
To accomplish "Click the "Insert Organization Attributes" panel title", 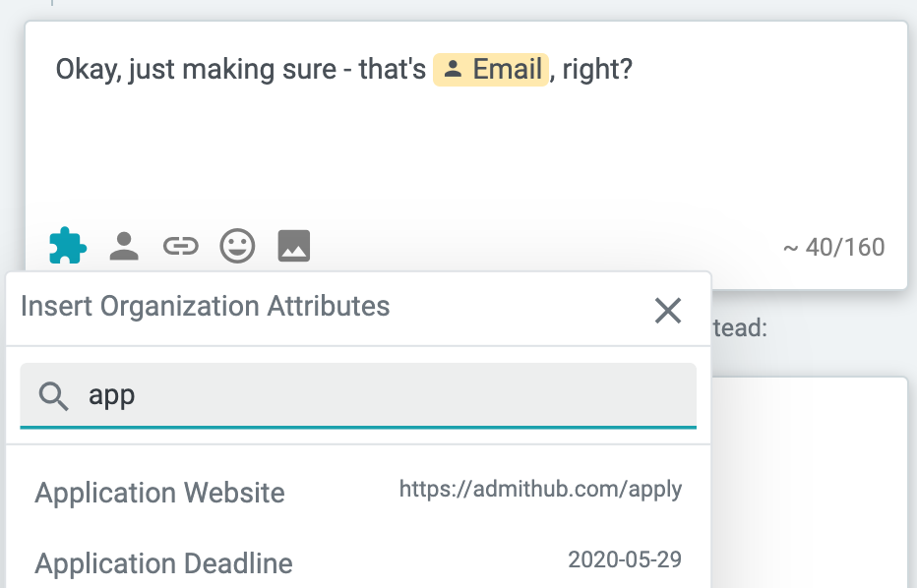I will pyautogui.click(x=206, y=307).
